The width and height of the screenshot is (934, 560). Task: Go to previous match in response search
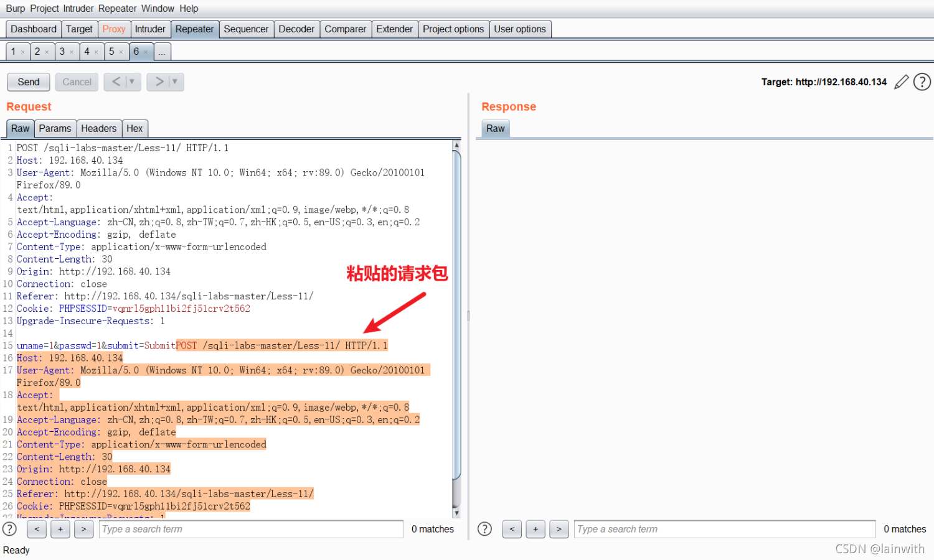click(512, 529)
